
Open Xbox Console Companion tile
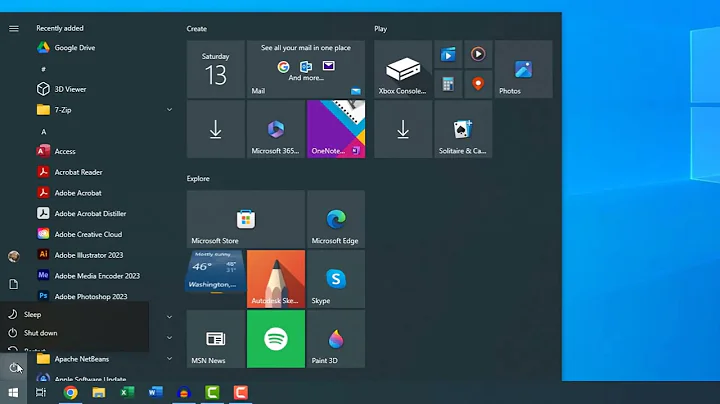tap(403, 69)
